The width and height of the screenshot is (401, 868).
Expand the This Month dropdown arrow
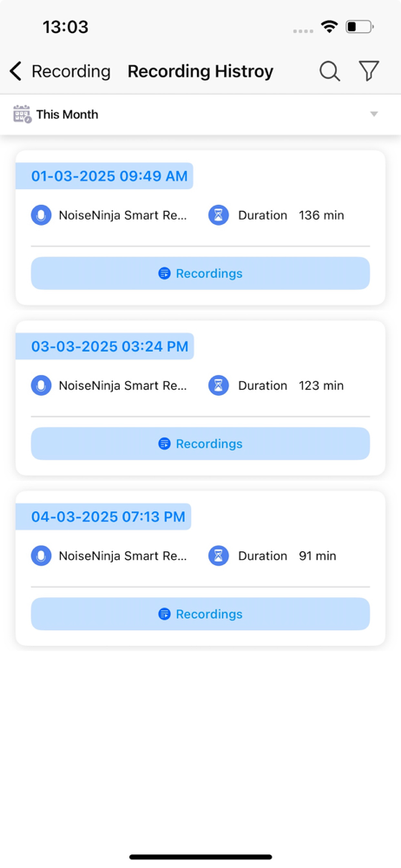pos(374,115)
